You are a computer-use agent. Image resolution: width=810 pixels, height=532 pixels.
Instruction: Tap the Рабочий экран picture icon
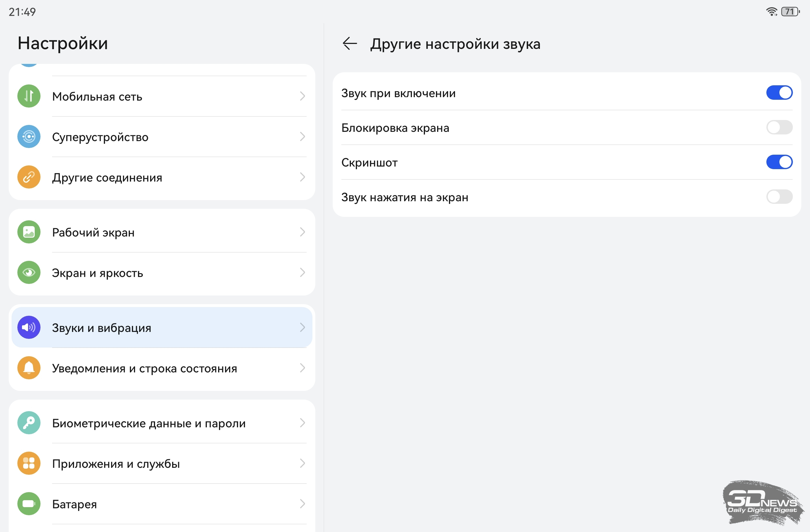[29, 232]
